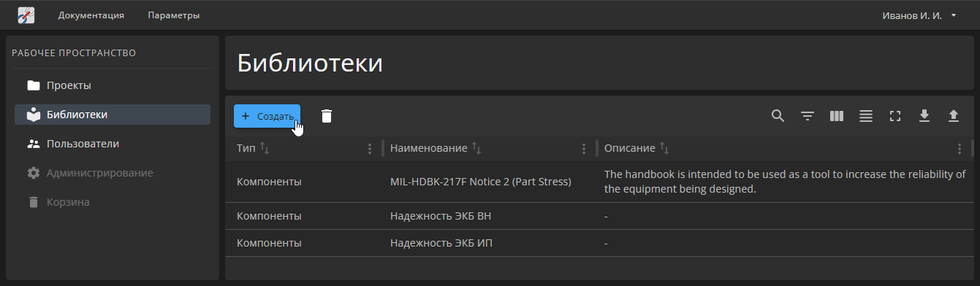Image resolution: width=980 pixels, height=286 pixels.
Task: Open table search with magnifier icon
Action: click(778, 116)
